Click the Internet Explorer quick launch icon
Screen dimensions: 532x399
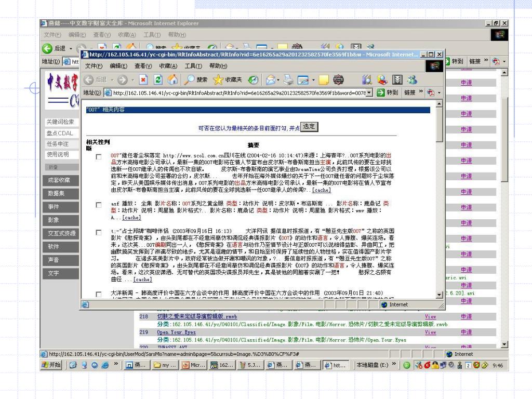[x=105, y=365]
